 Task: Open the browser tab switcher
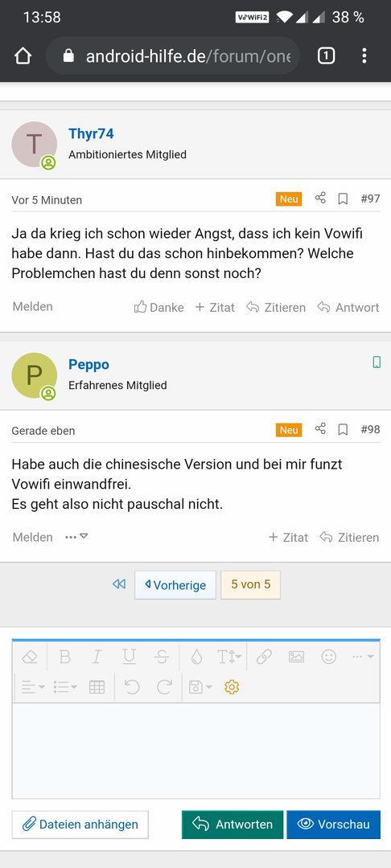click(326, 55)
